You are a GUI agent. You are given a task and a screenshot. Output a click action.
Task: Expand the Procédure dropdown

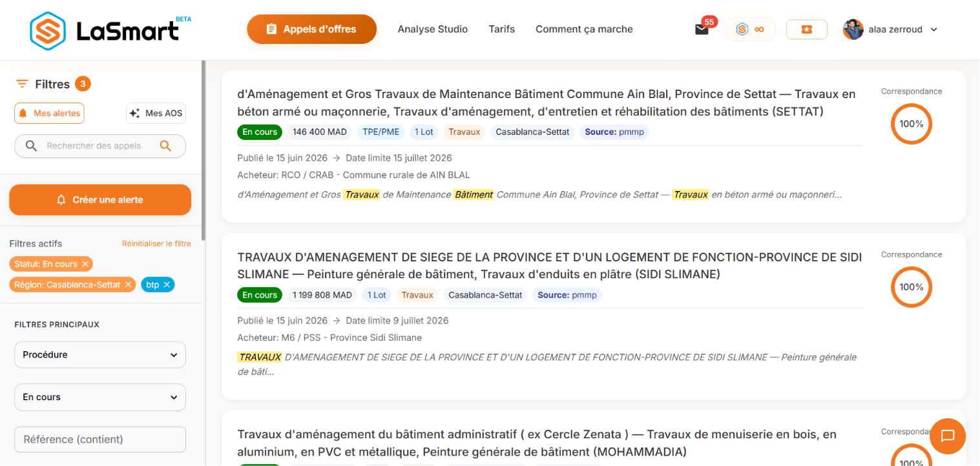100,355
